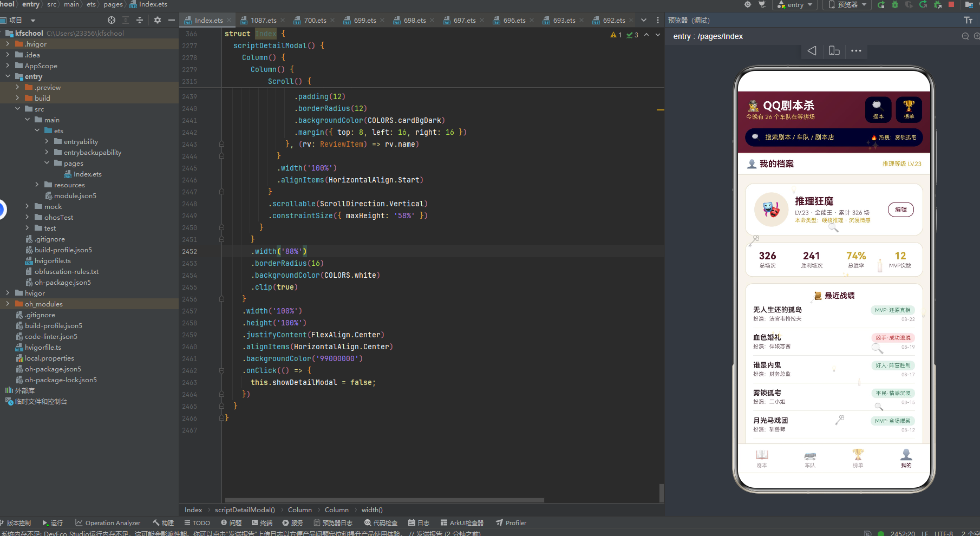The width and height of the screenshot is (980, 536).
Task: Open Index.ets in the project tree
Action: point(87,174)
